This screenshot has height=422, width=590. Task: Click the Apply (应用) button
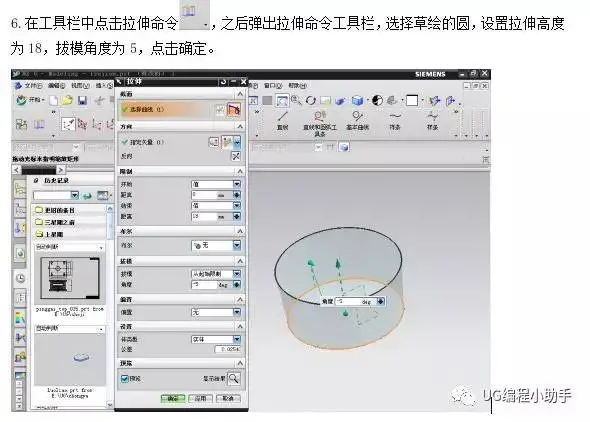click(201, 398)
